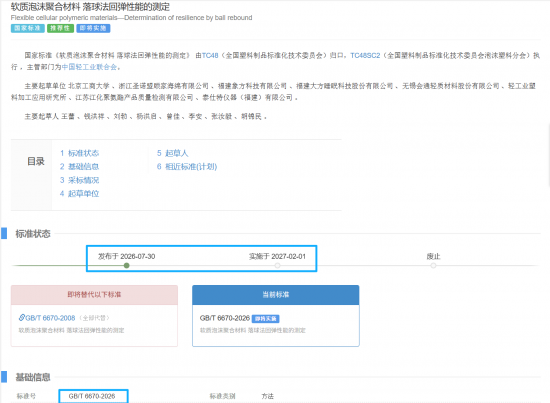Screen dimensions: 550x403
Task: Open the 中国轻工业联合会 link
Action: (x=89, y=67)
